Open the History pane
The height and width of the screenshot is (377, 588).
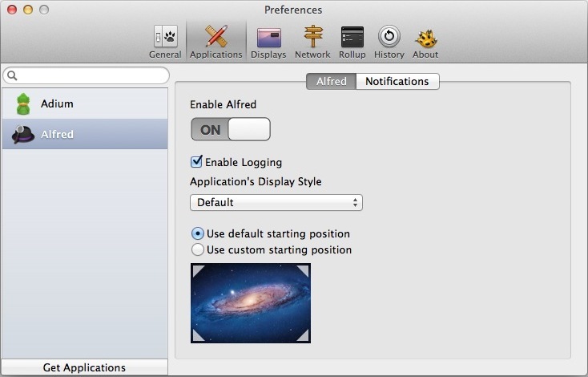389,42
